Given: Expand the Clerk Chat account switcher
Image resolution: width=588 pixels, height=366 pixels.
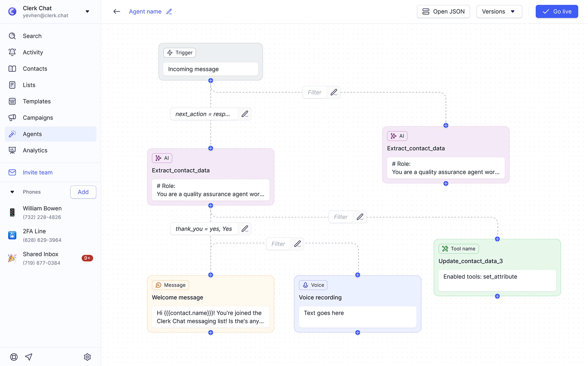Looking at the screenshot, I should click(87, 11).
